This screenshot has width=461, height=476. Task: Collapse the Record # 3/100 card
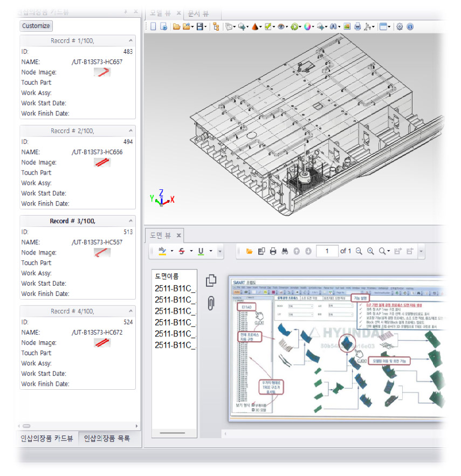(x=131, y=221)
